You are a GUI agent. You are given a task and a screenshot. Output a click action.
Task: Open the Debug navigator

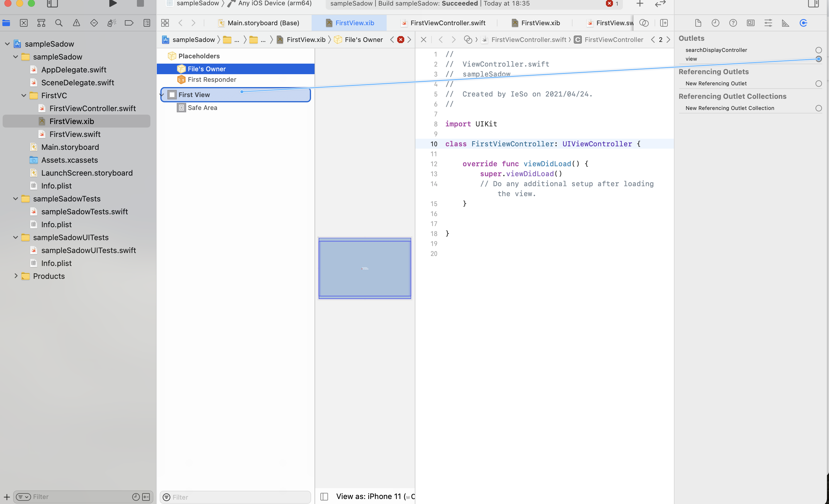coord(112,23)
